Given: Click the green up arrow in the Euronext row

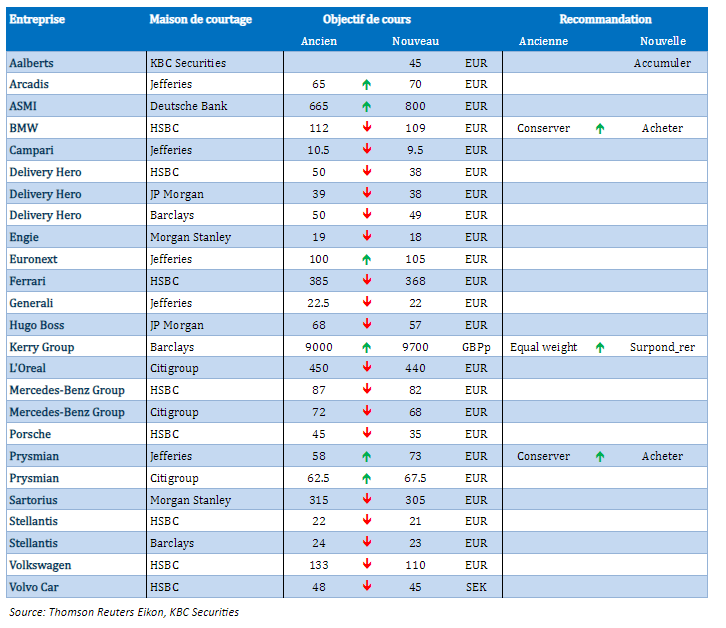Looking at the screenshot, I should pyautogui.click(x=367, y=260).
